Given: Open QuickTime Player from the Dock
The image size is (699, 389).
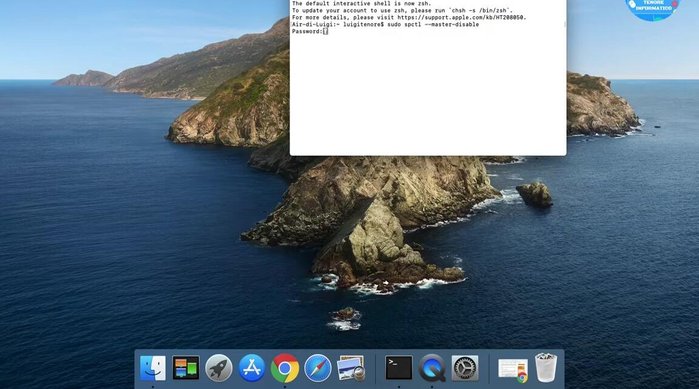Looking at the screenshot, I should coord(432,368).
